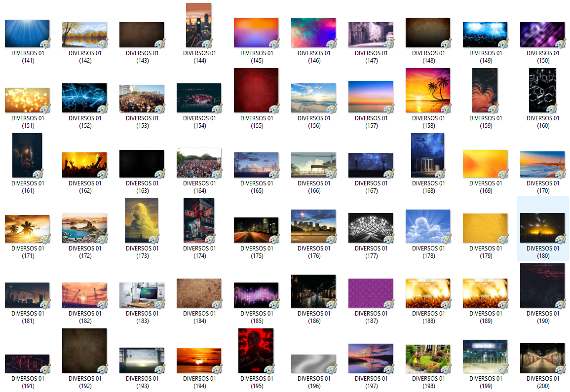Select the blue light rays image DIVERSOS 01 (141)

[27, 34]
